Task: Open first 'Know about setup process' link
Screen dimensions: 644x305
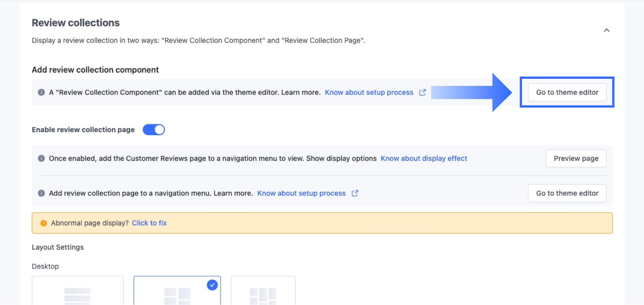Action: [369, 92]
